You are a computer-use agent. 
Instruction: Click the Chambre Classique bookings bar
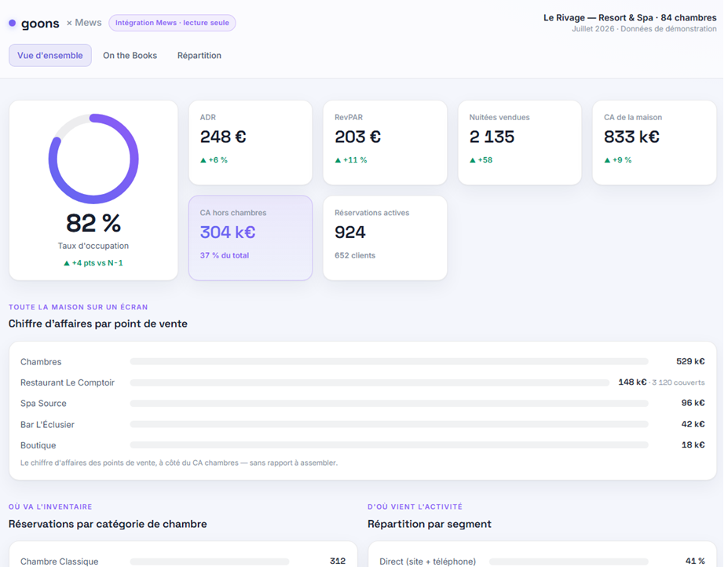pos(210,562)
